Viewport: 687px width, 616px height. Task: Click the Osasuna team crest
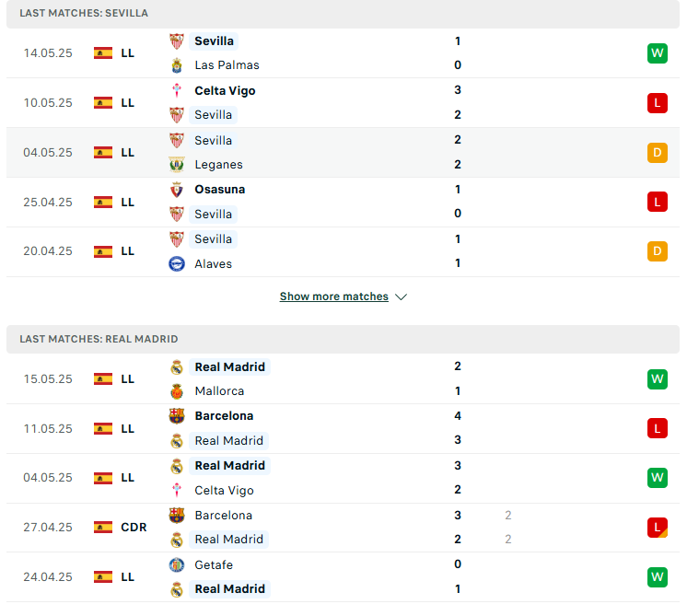[177, 190]
